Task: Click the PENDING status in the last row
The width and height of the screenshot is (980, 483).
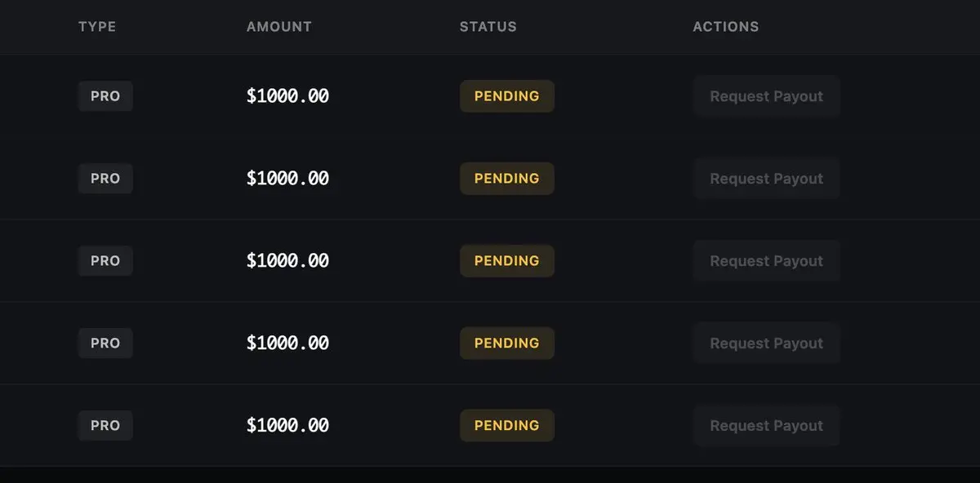Action: pos(507,426)
